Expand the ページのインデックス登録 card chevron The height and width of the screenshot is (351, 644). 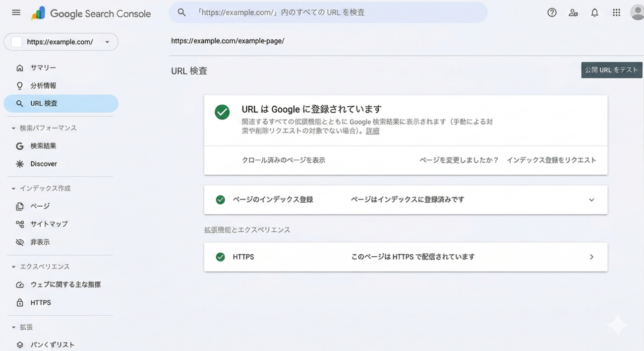pos(591,200)
